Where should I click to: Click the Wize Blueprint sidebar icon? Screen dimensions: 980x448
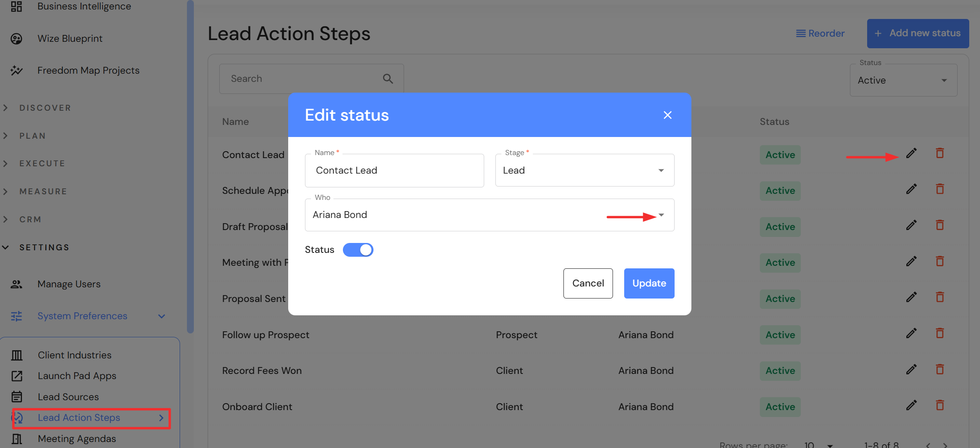[16, 39]
